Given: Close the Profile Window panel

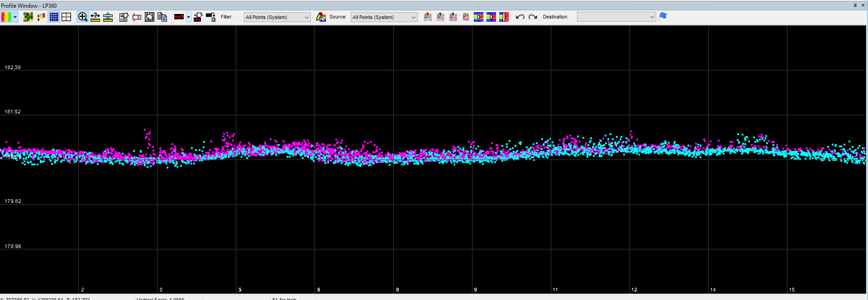Looking at the screenshot, I should click(x=863, y=5).
